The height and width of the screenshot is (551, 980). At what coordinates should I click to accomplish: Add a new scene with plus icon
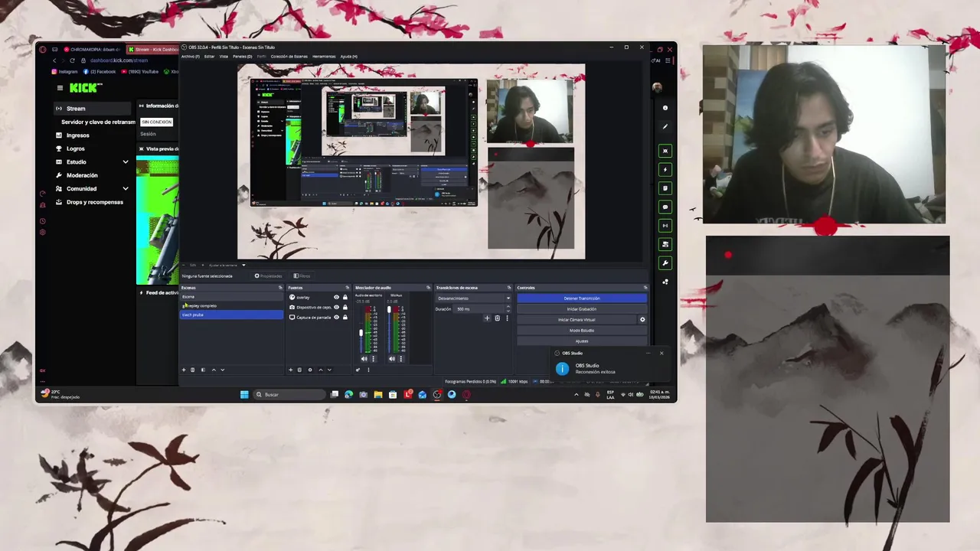pos(184,370)
